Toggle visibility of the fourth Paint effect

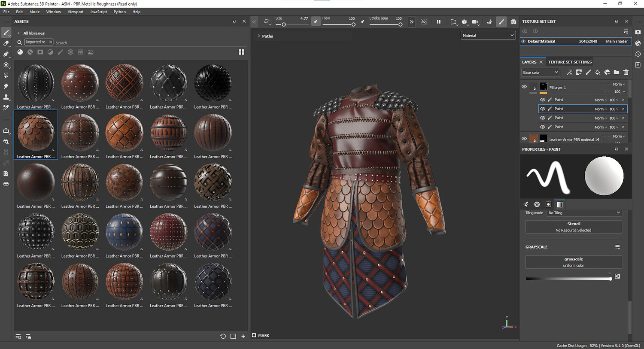[543, 127]
